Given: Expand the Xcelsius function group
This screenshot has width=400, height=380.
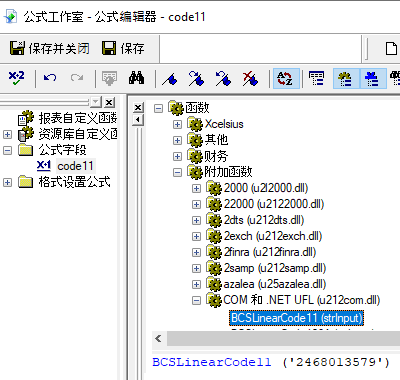Looking at the screenshot, I should (x=177, y=124).
